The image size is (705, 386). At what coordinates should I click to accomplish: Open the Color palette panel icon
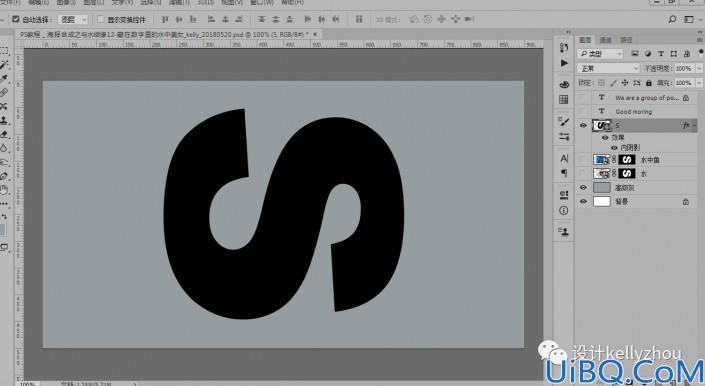564,84
